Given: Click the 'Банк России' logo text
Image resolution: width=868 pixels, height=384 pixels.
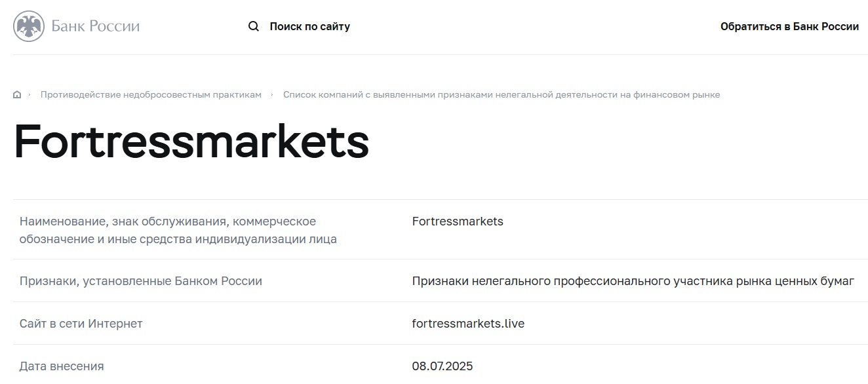Looking at the screenshot, I should click(x=96, y=27).
